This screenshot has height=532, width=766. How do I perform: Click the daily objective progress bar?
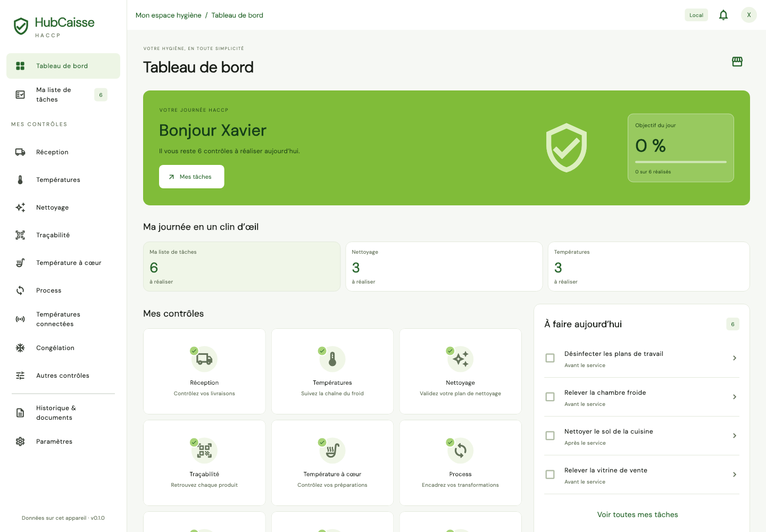pyautogui.click(x=681, y=162)
